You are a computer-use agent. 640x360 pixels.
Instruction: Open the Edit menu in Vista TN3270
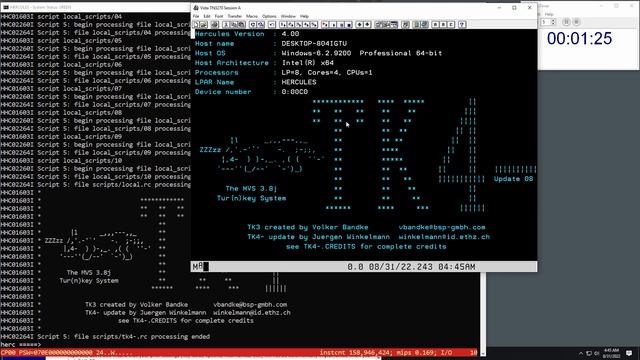(207, 16)
